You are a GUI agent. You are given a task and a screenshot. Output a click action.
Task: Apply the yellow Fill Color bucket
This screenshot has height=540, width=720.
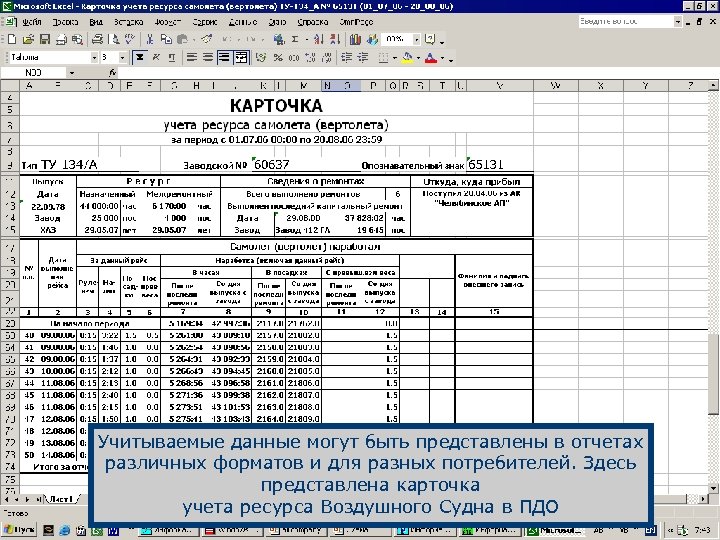pos(407,58)
